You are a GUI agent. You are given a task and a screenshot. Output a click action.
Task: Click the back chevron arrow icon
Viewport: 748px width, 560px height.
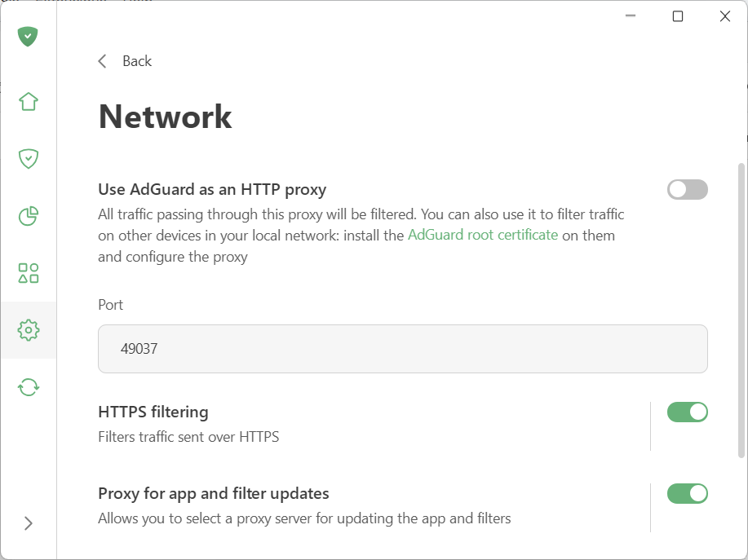click(101, 60)
